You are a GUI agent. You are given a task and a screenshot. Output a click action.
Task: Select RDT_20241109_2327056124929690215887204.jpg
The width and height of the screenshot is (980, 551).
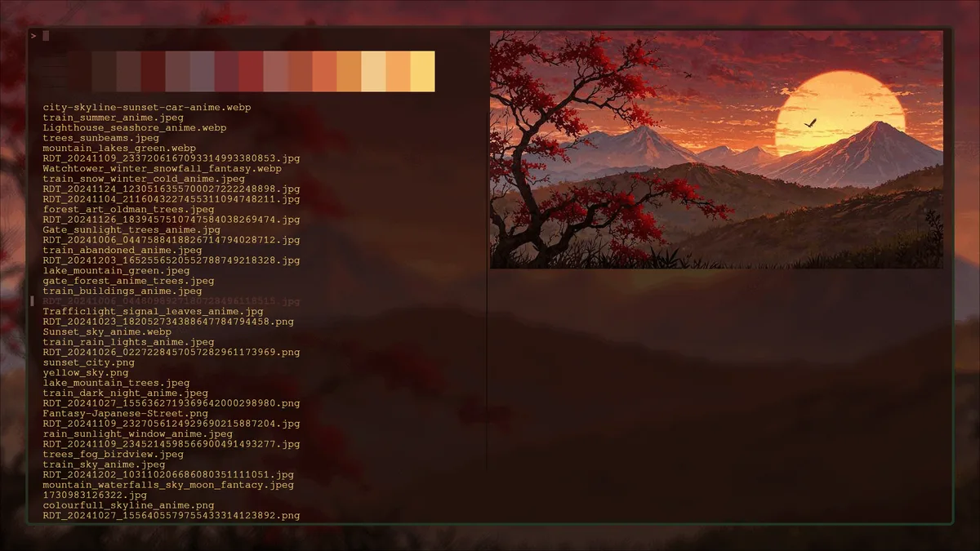point(171,424)
